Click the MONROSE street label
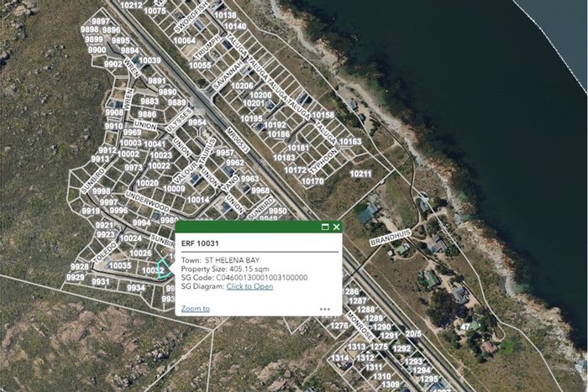The image size is (588, 392). click(360, 326)
